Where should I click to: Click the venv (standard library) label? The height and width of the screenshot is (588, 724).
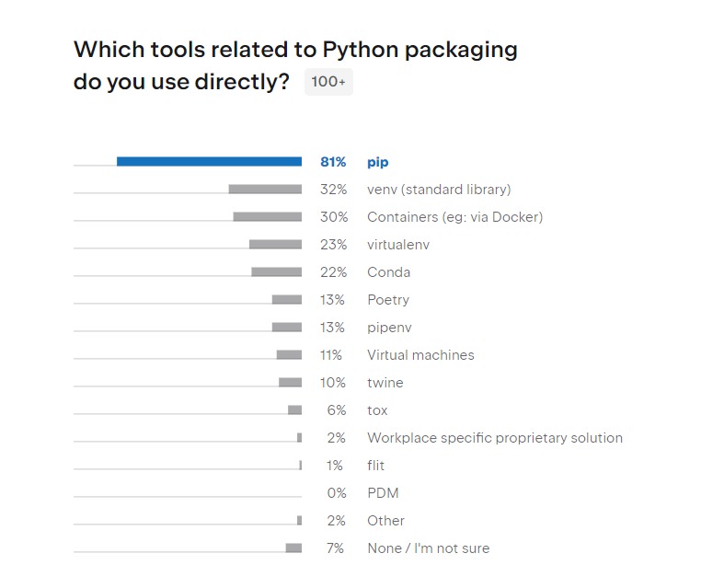(x=438, y=190)
